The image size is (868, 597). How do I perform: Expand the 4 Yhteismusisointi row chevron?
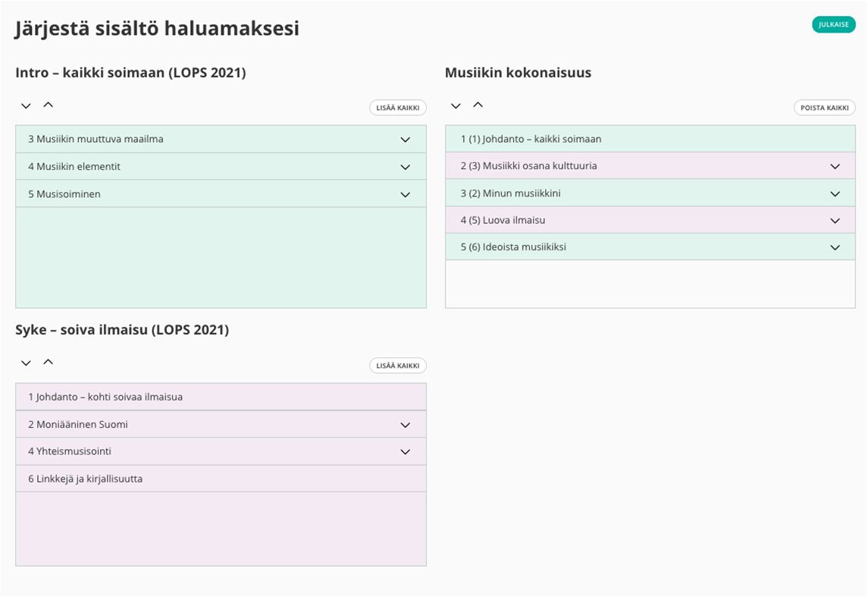[405, 451]
